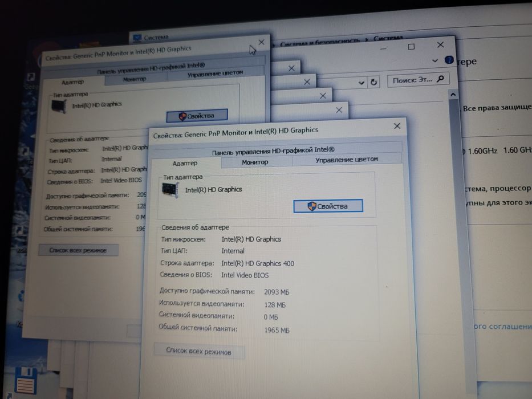Screen dimensions: 532x399
Task: Switch to Управление цветом tab in front dialog
Action: tap(347, 159)
